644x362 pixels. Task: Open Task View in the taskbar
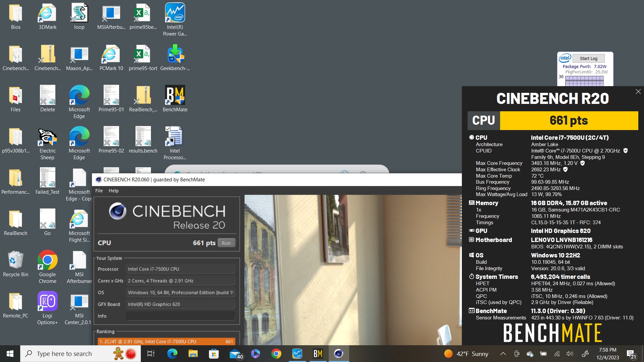151,354
